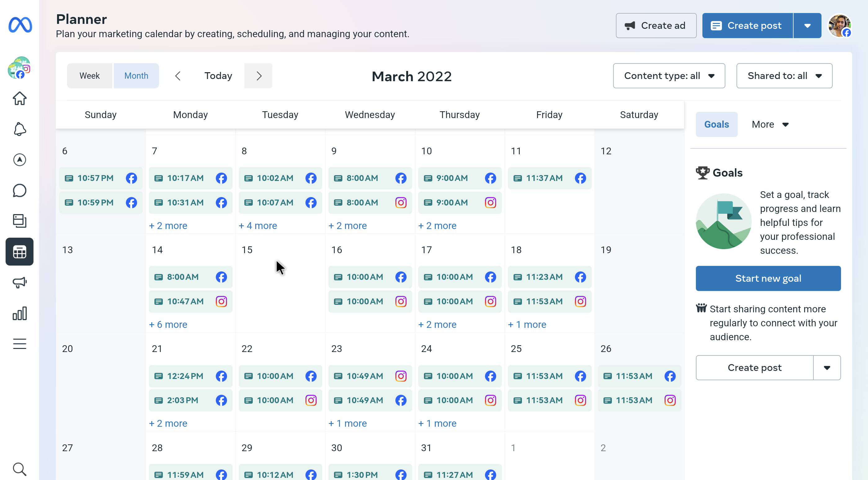Image resolution: width=868 pixels, height=480 pixels.
Task: Expand the Content type: all dropdown
Action: point(669,76)
